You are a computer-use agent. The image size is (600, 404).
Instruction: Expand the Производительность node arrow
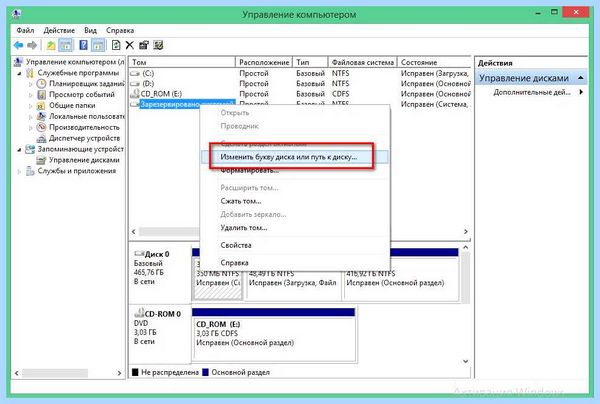coord(31,127)
